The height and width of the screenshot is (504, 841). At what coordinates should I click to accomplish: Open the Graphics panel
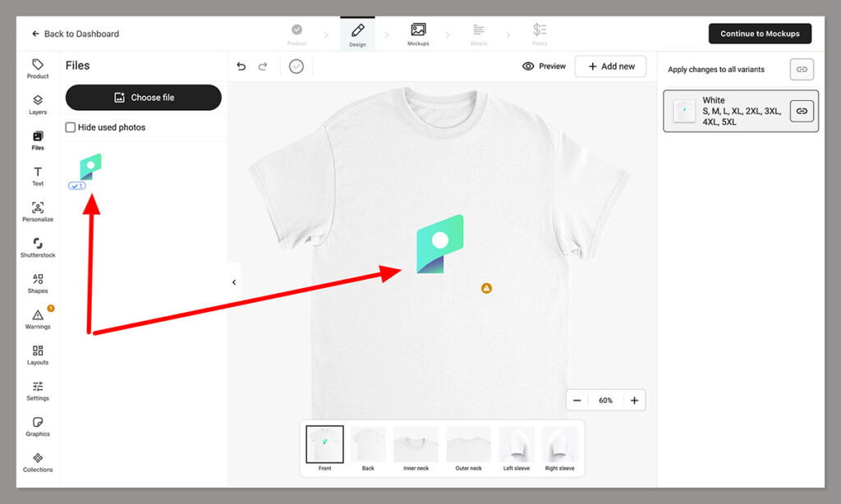point(38,427)
